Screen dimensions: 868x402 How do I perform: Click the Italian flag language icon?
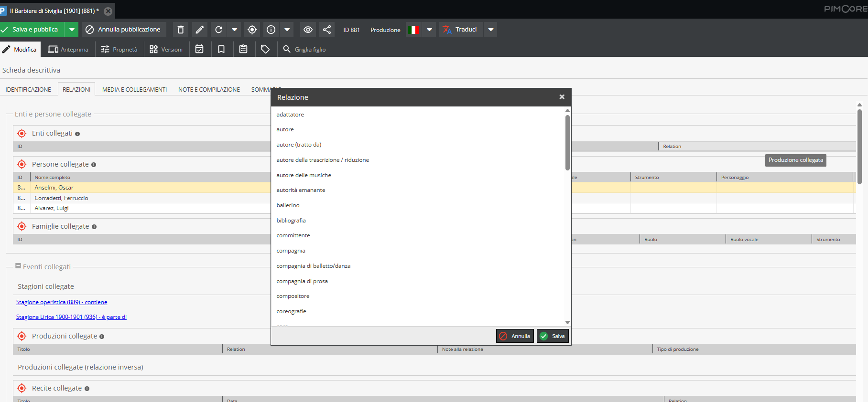413,30
